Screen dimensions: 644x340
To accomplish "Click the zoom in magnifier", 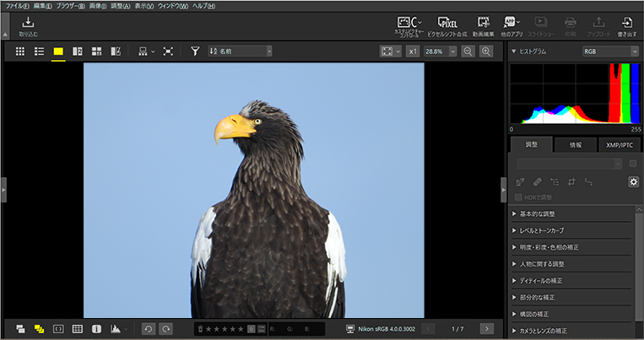I will pyautogui.click(x=486, y=51).
